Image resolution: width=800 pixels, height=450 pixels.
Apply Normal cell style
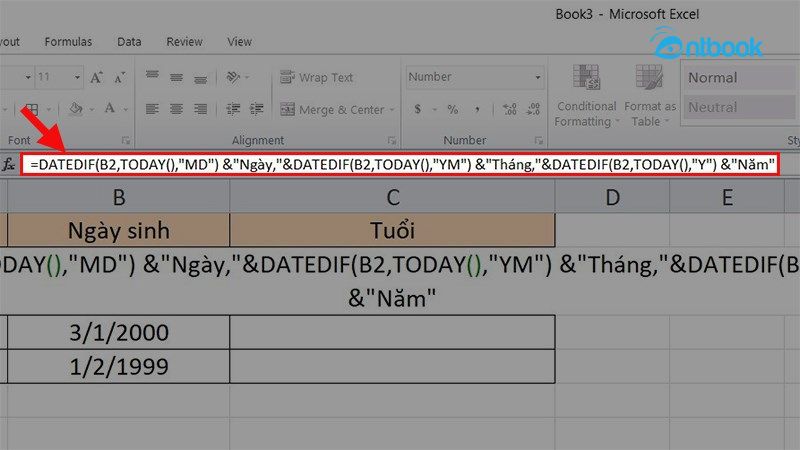click(x=740, y=78)
